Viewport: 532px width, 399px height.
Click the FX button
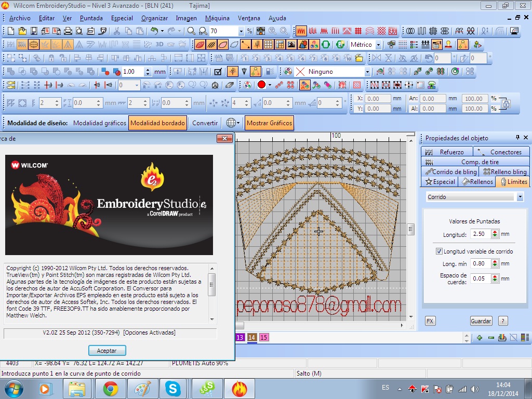(430, 321)
